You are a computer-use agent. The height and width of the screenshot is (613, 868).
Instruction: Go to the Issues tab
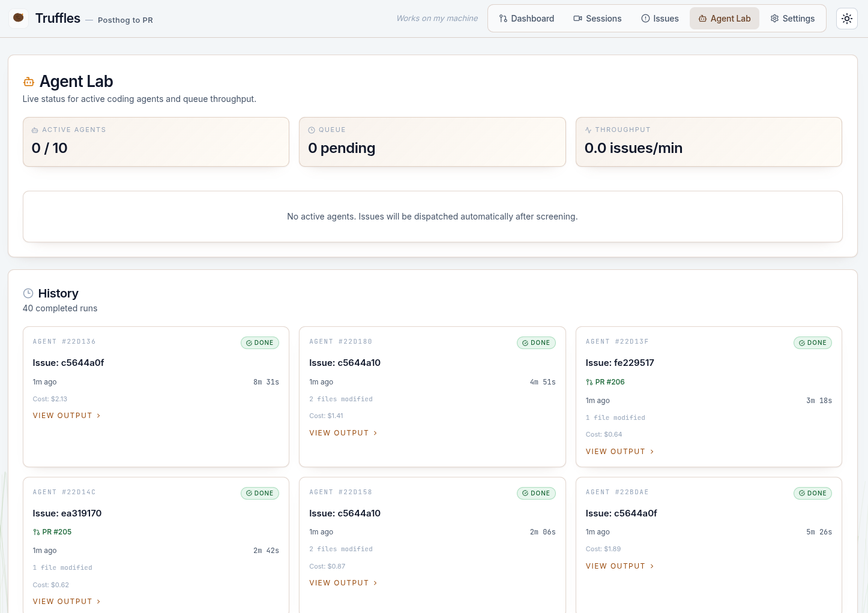pos(660,19)
